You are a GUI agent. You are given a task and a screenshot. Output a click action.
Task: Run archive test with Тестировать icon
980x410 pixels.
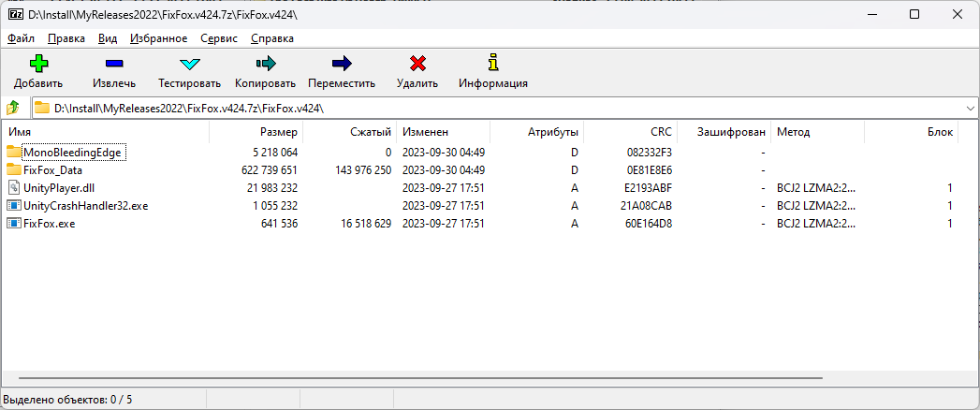click(x=189, y=64)
